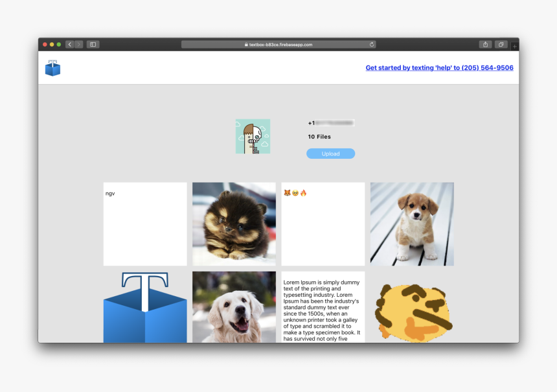Click the skull profile avatar image
This screenshot has height=392, width=557.
coord(253,137)
